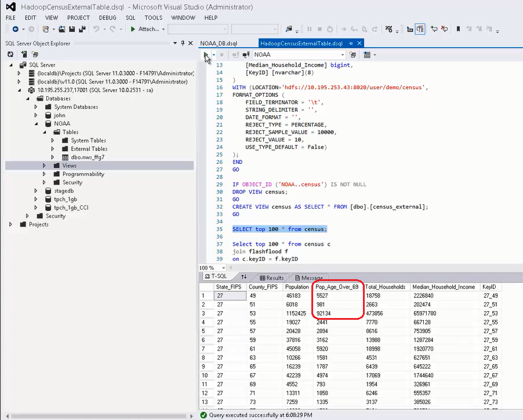
Task: Select result row number 7
Action: pos(206,349)
